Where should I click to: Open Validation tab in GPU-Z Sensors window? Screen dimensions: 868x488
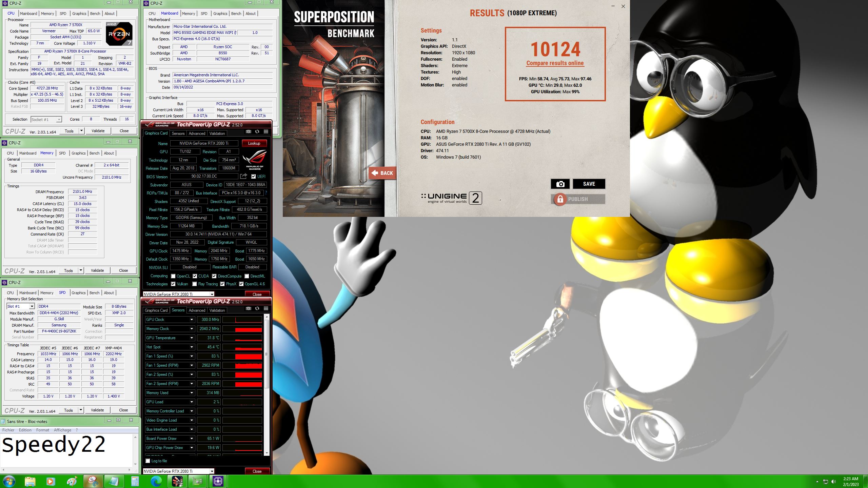217,310
